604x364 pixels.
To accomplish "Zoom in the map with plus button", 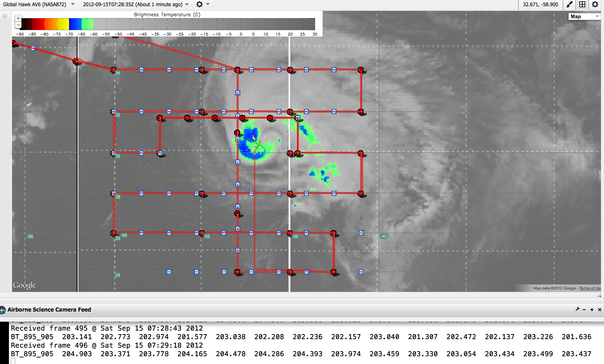I will tap(18, 18).
